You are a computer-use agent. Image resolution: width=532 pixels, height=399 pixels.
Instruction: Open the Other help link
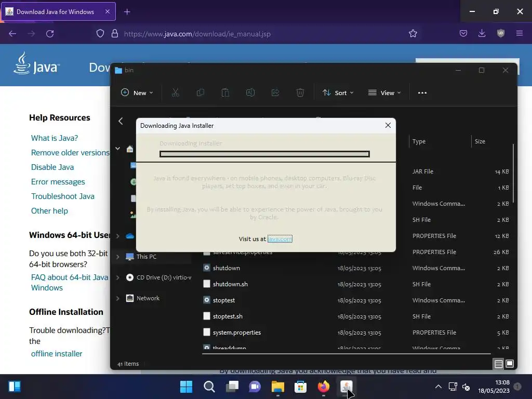click(49, 211)
